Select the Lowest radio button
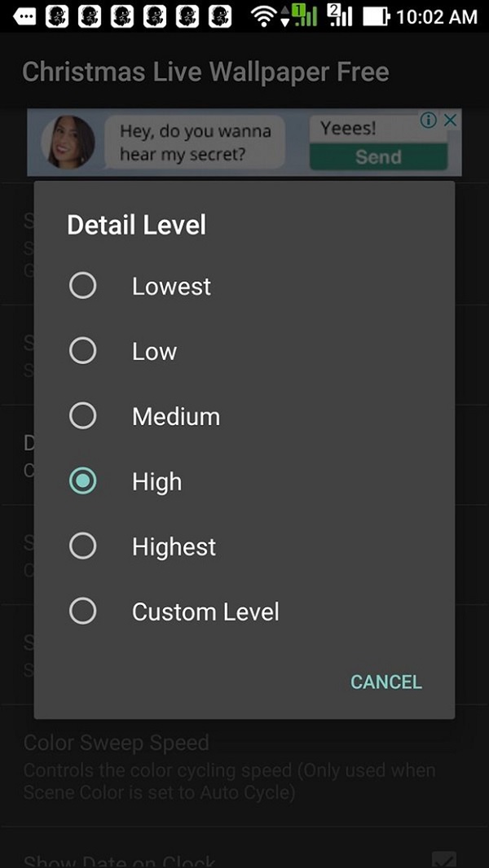 pos(83,286)
